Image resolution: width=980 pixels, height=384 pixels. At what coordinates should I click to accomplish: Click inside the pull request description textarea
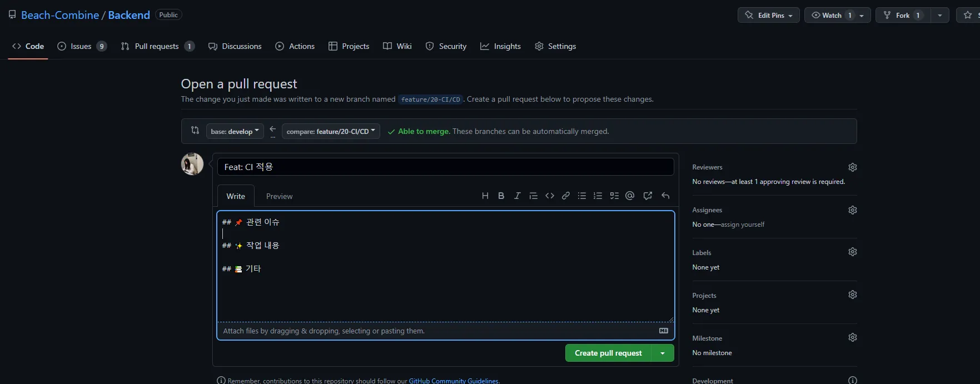(446, 266)
